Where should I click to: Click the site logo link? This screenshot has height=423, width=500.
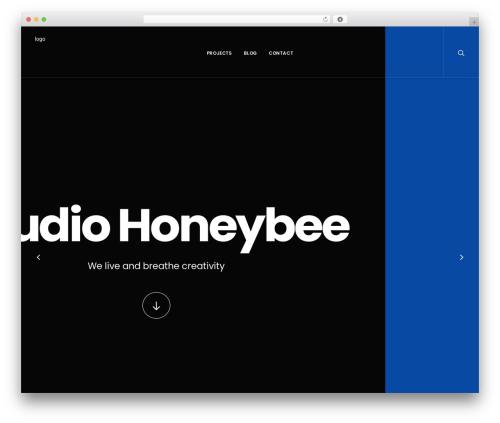pyautogui.click(x=40, y=39)
